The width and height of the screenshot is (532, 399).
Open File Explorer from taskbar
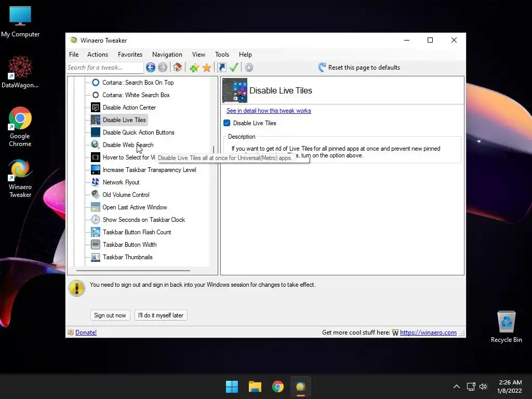pos(255,387)
